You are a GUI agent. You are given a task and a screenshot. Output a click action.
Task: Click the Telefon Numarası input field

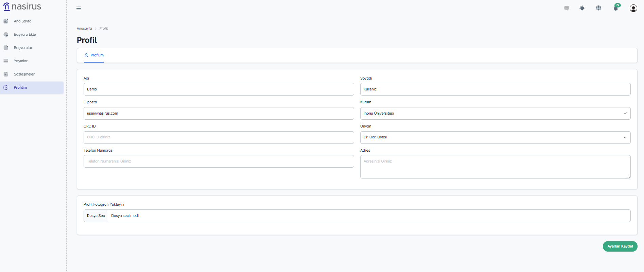219,161
